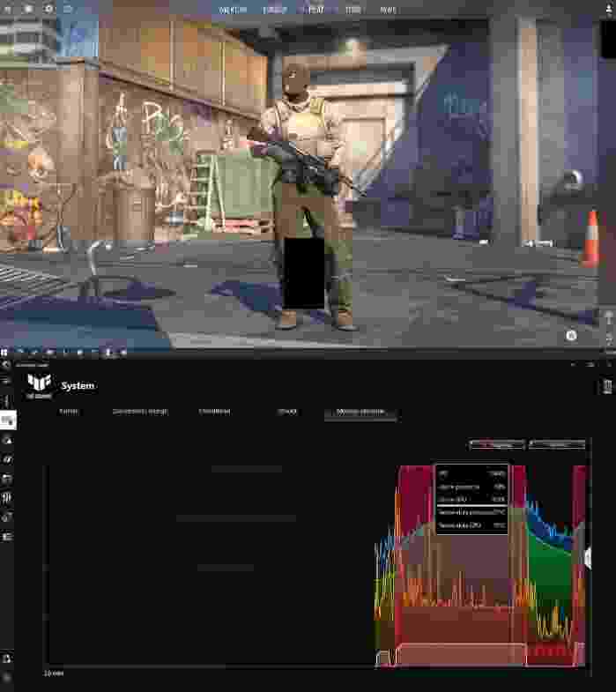Click the CS2 profile icon at top right
Image resolution: width=616 pixels, height=692 pixels.
[609, 10]
